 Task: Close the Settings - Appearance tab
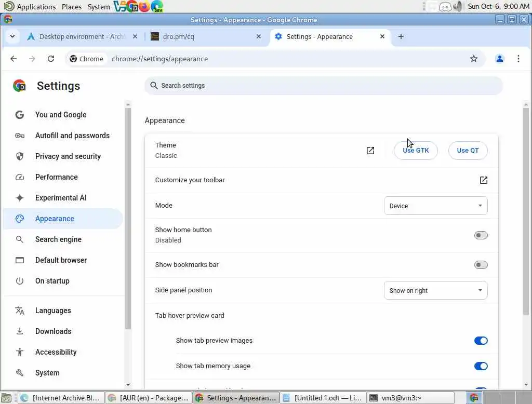point(382,36)
